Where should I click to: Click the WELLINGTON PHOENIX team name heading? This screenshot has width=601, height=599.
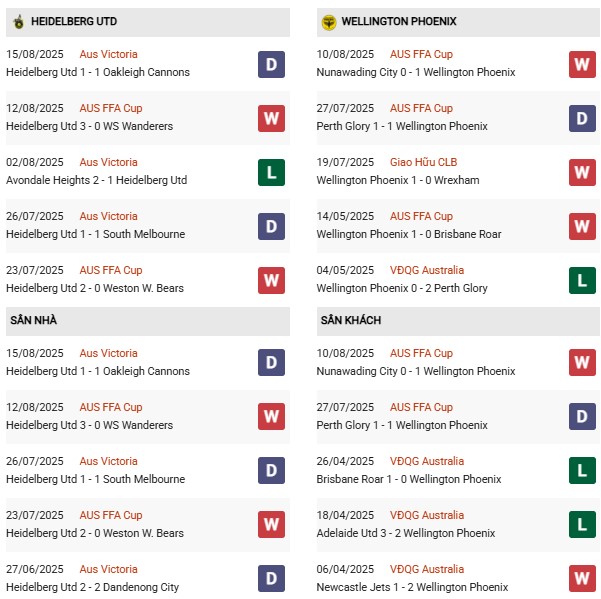tap(398, 21)
